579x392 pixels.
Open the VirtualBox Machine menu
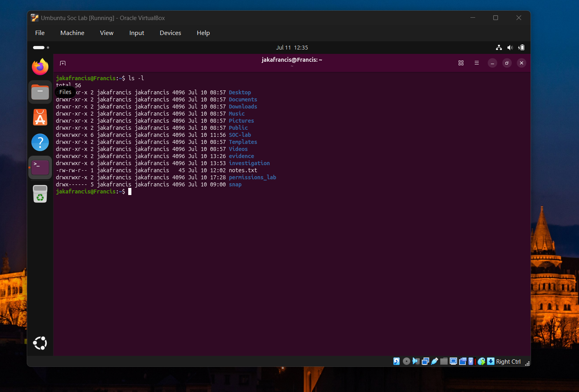click(72, 33)
